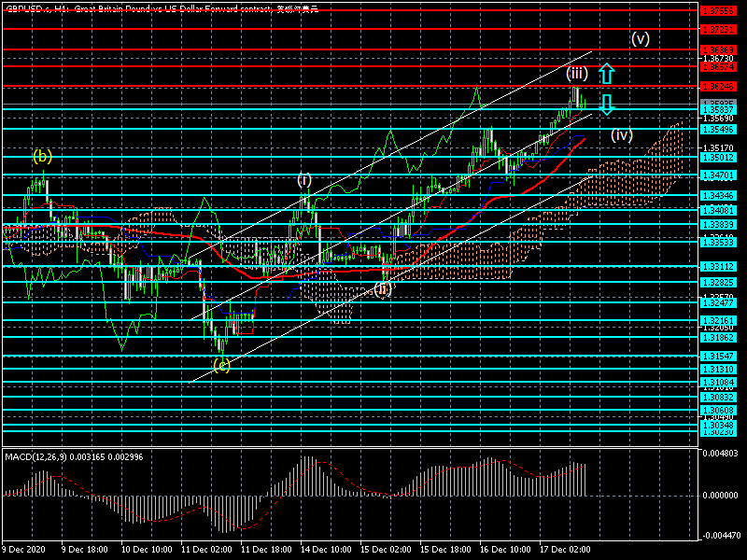Click the cyan up arrow marker
The width and height of the screenshot is (747, 560).
pos(606,73)
